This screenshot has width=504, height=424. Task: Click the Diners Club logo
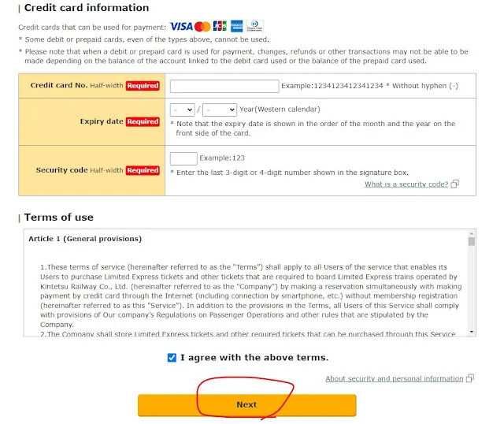tap(254, 27)
